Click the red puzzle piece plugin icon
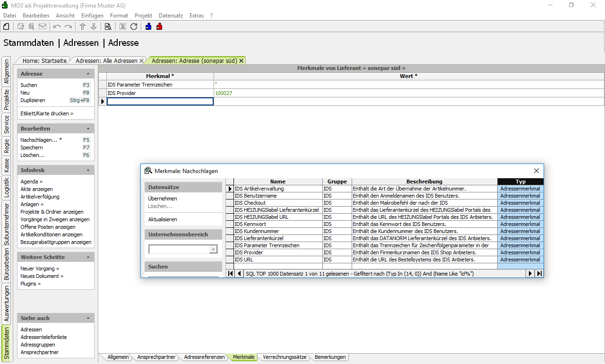 coord(159,26)
